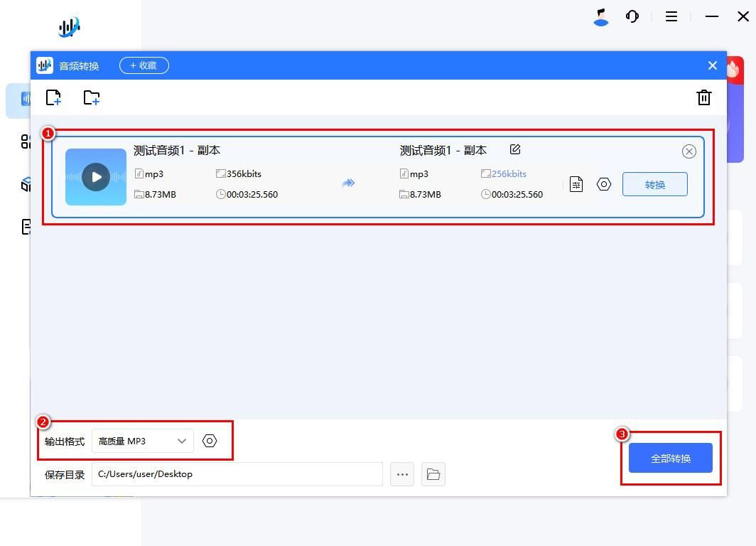Click the 转换 button
This screenshot has height=546, width=756.
655,184
